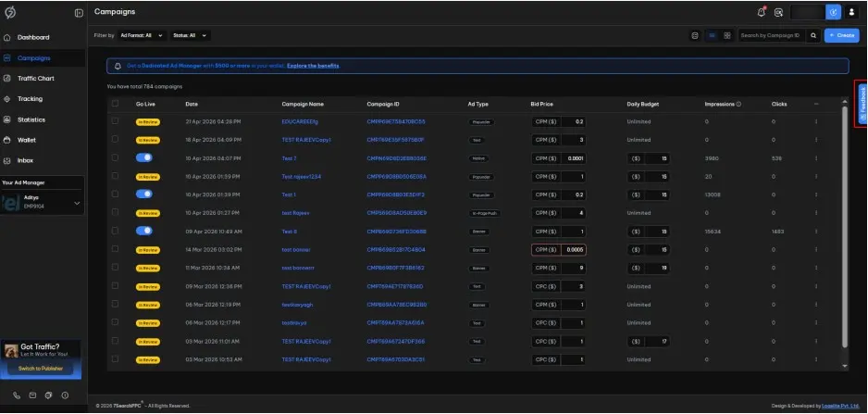This screenshot has width=868, height=414.
Task: Open row actions menu for Test 8
Action: 816,232
